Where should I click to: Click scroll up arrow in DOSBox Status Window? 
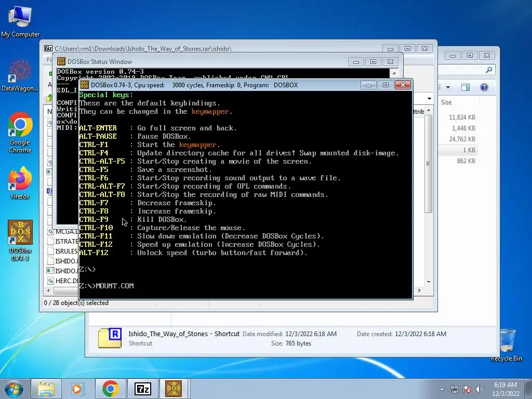[394, 73]
